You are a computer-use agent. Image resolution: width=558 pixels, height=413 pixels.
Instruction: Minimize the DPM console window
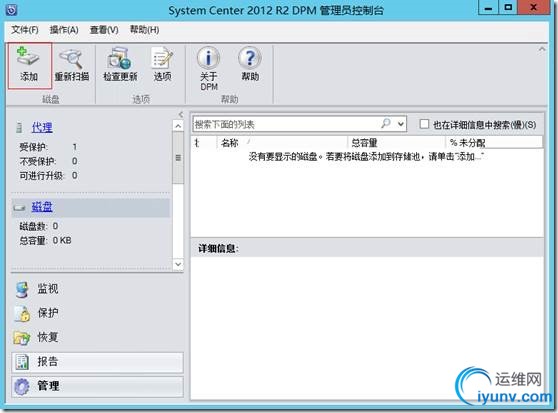[x=489, y=8]
